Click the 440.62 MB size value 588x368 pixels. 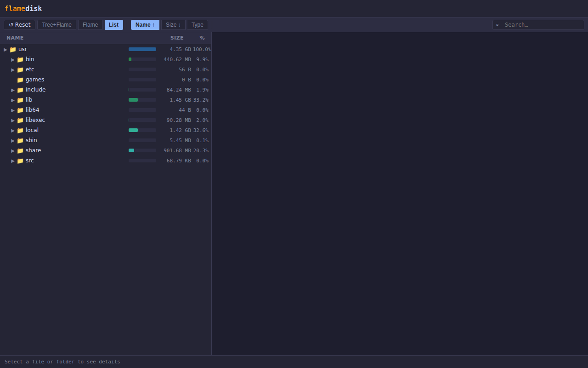coord(177,59)
